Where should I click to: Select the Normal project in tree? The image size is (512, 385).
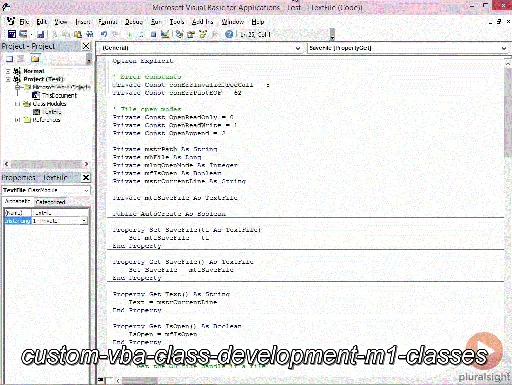click(34, 71)
